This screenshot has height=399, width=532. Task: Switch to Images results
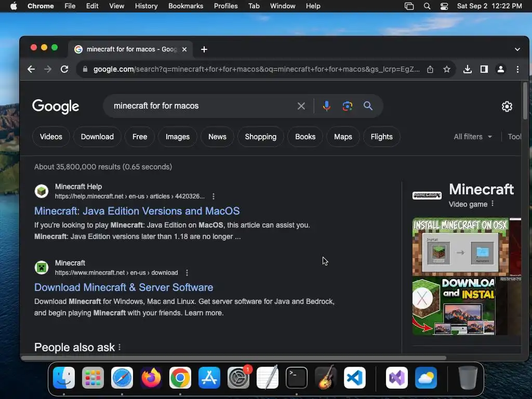(x=178, y=137)
